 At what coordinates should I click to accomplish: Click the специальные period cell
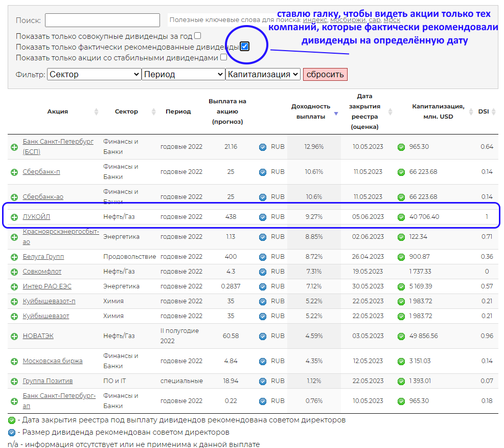click(x=181, y=381)
